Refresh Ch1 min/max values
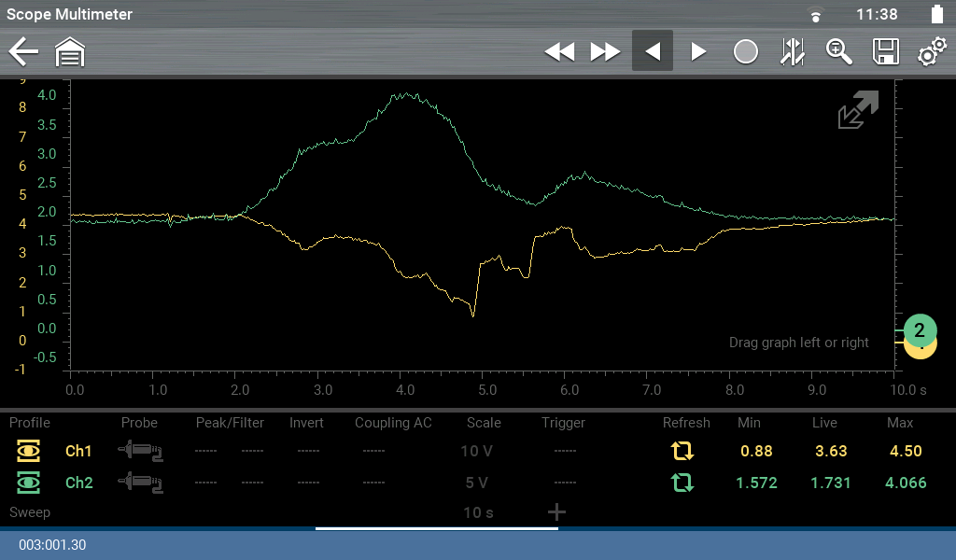956x560 pixels. [682, 452]
